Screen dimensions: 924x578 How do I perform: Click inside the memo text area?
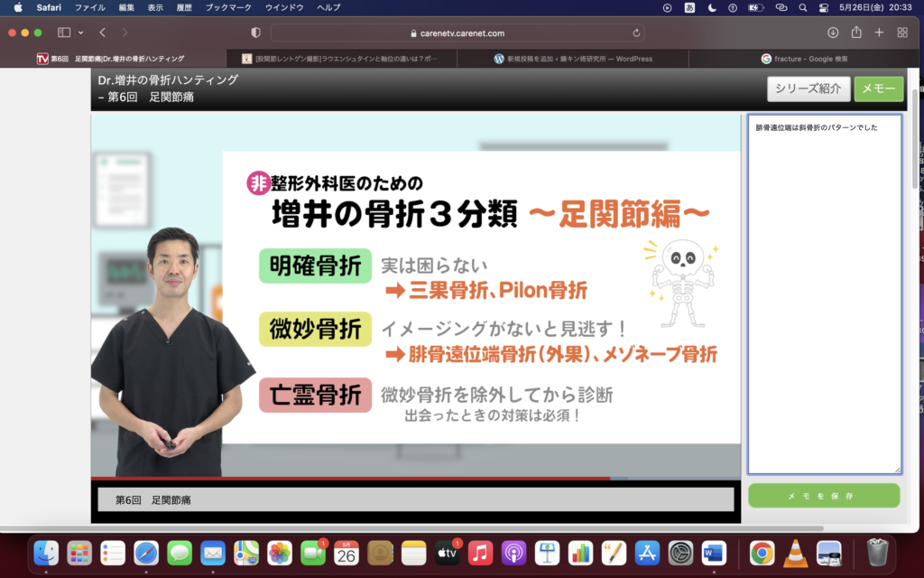(x=824, y=298)
